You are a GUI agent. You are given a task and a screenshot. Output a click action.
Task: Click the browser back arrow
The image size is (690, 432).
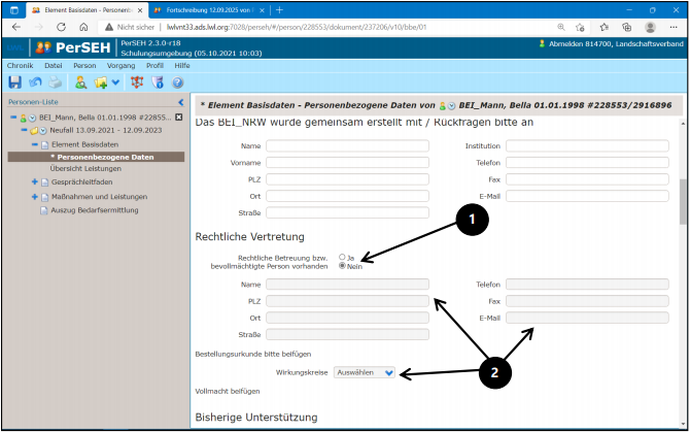tap(16, 27)
